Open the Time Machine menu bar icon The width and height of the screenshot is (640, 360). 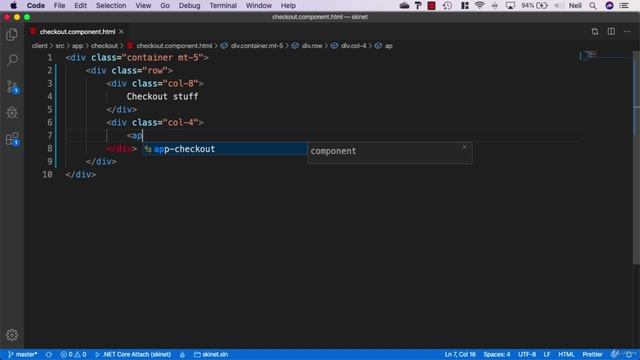point(447,6)
